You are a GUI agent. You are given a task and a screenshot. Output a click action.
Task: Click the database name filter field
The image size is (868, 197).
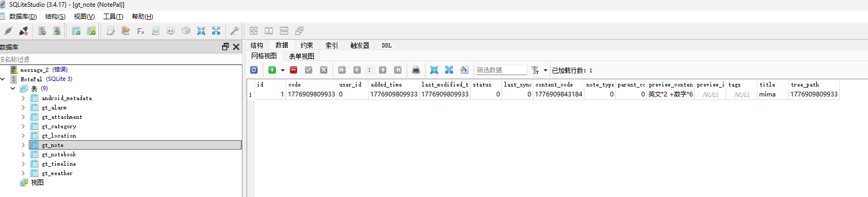[x=121, y=59]
